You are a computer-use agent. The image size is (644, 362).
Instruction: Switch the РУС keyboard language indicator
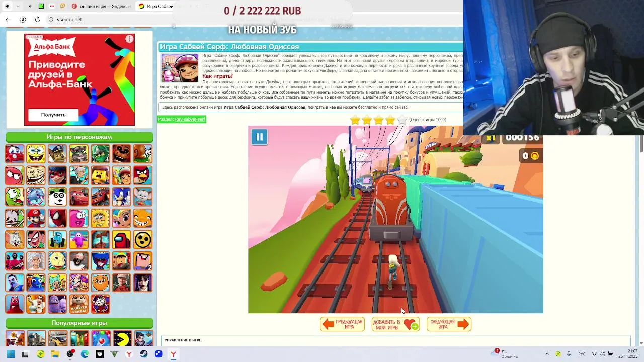click(x=582, y=354)
